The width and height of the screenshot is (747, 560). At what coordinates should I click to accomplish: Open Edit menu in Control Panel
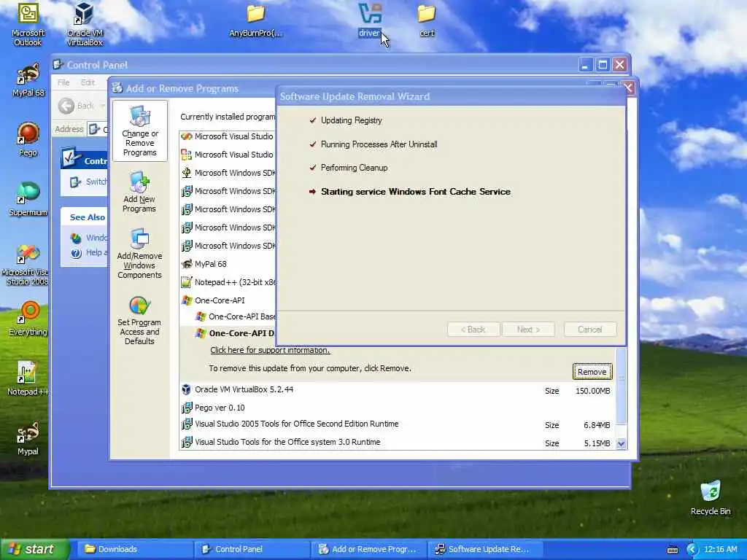(x=88, y=82)
